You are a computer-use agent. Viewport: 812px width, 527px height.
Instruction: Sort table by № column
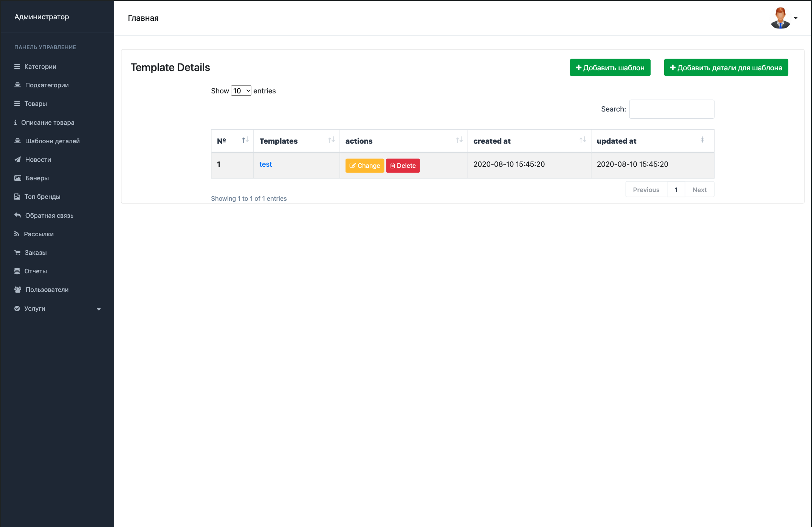click(x=232, y=141)
